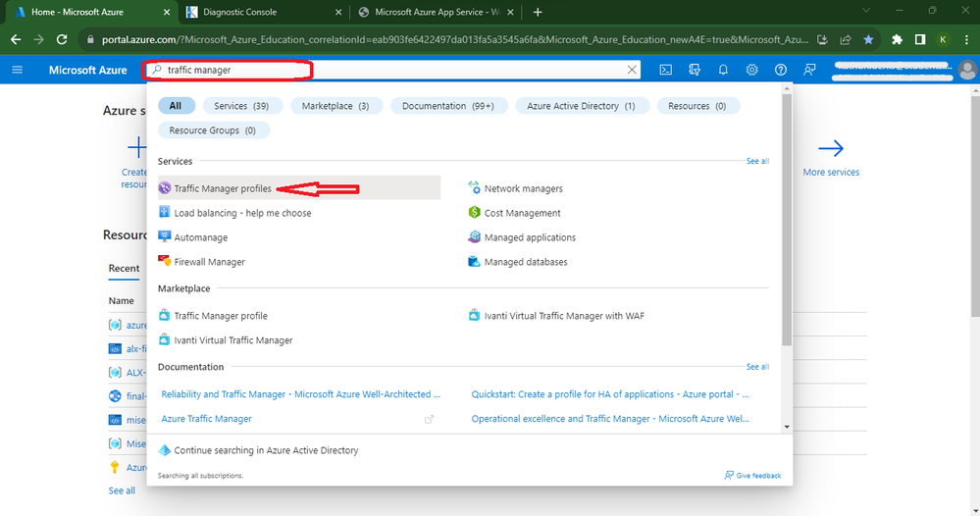Filter results by Documentation (99+)
This screenshot has width=980, height=516.
pos(448,106)
